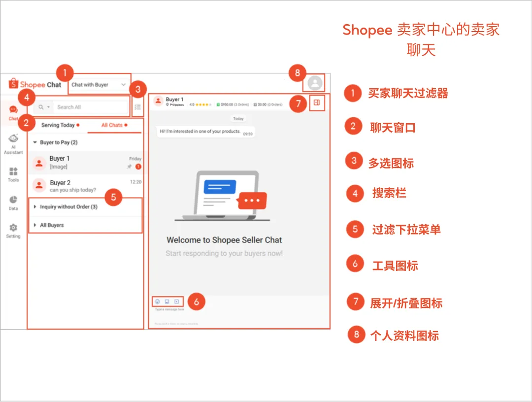Viewport: 532px width, 402px height.
Task: Switch to the All Chats tab
Action: [114, 125]
